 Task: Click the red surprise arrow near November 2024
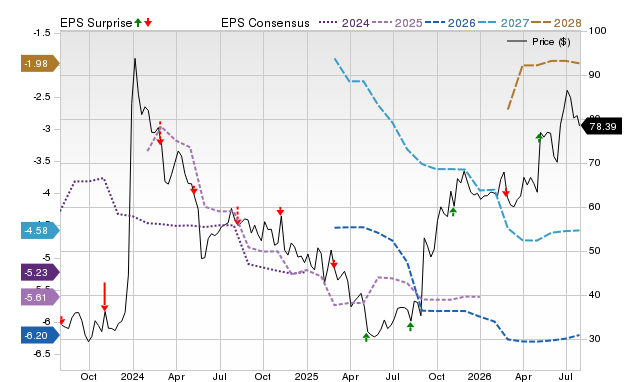click(280, 211)
